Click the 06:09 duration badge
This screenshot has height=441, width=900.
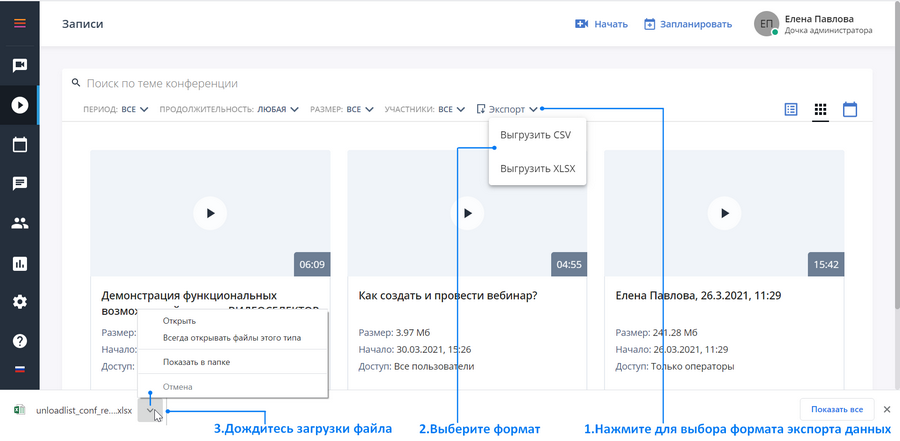pos(312,265)
